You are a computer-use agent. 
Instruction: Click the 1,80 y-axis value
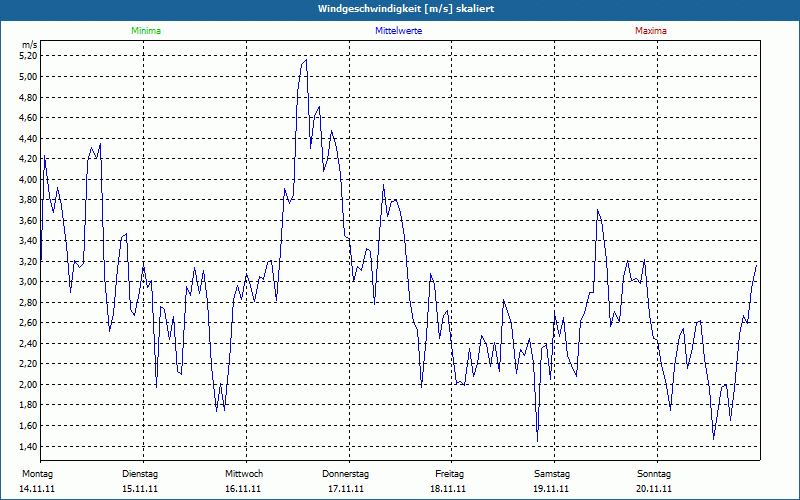28,405
